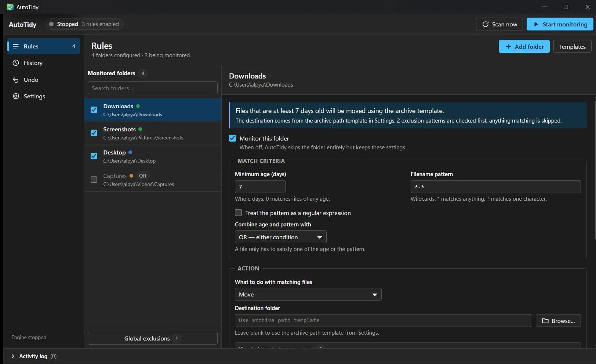Image resolution: width=596 pixels, height=364 pixels.
Task: Click the Monitored folders count badge
Action: coord(143,73)
